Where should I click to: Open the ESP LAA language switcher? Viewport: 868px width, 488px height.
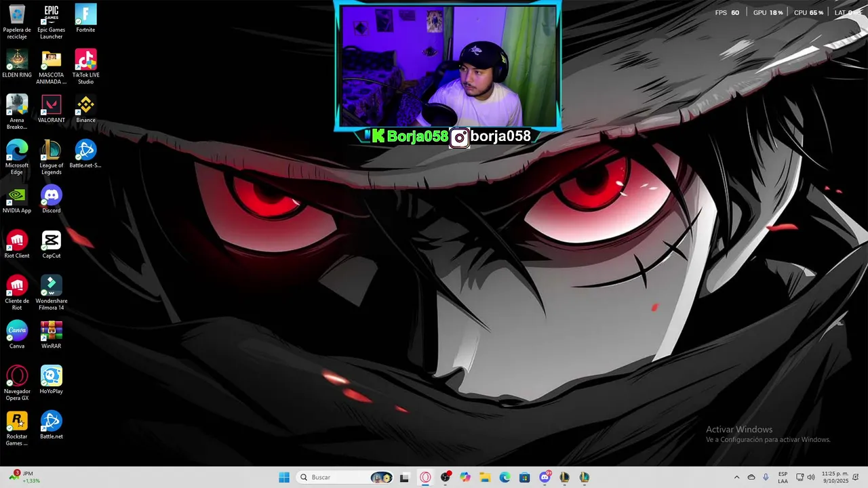[x=783, y=477]
